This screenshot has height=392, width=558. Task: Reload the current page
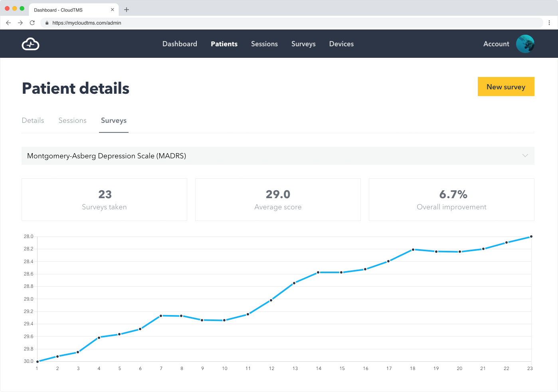point(32,23)
